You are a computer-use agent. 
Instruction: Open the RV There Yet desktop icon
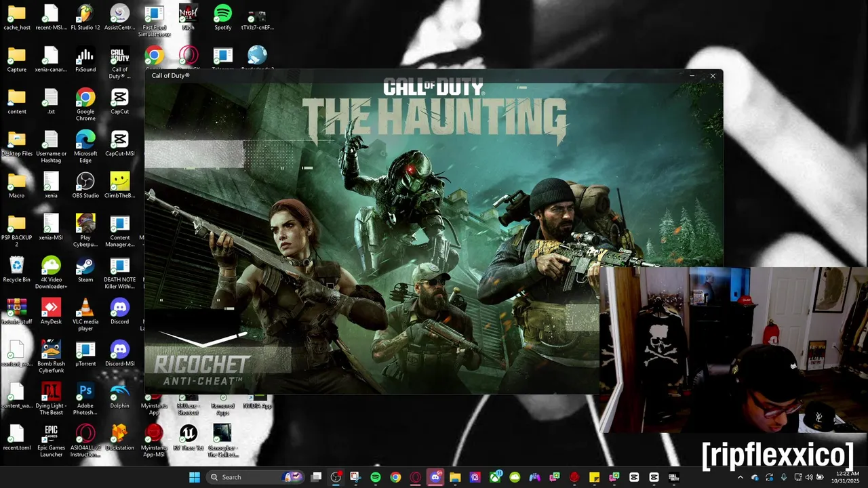[x=189, y=439]
